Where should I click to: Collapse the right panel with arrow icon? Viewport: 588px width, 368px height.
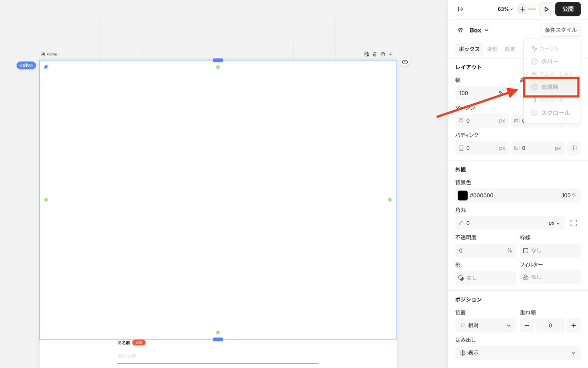(461, 9)
